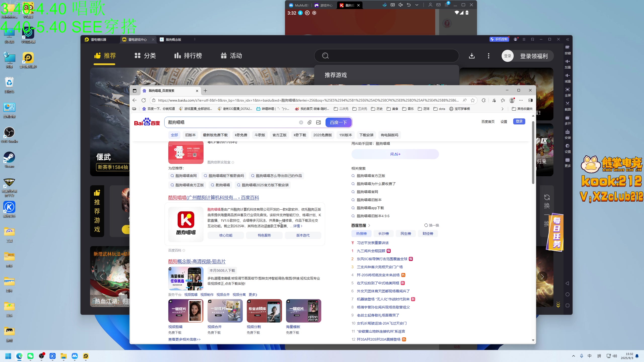Open image search camera icon in Baidu
This screenshot has width=644, height=362.
tap(318, 122)
